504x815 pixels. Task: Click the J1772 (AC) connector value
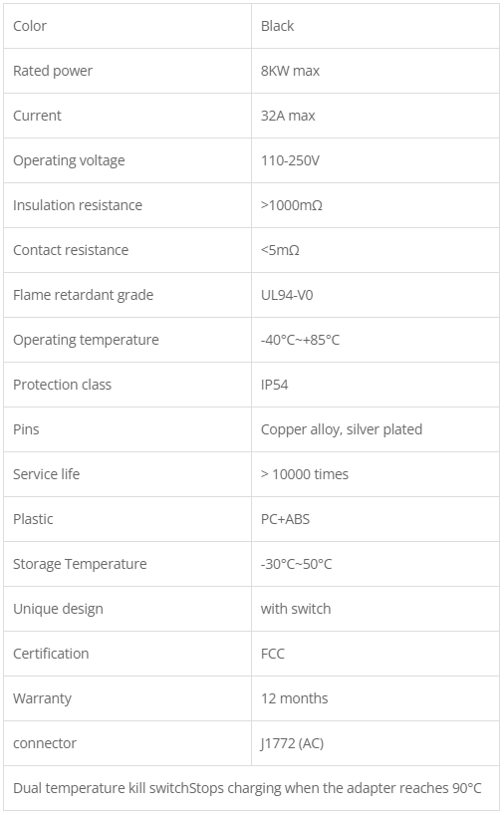[x=292, y=743]
